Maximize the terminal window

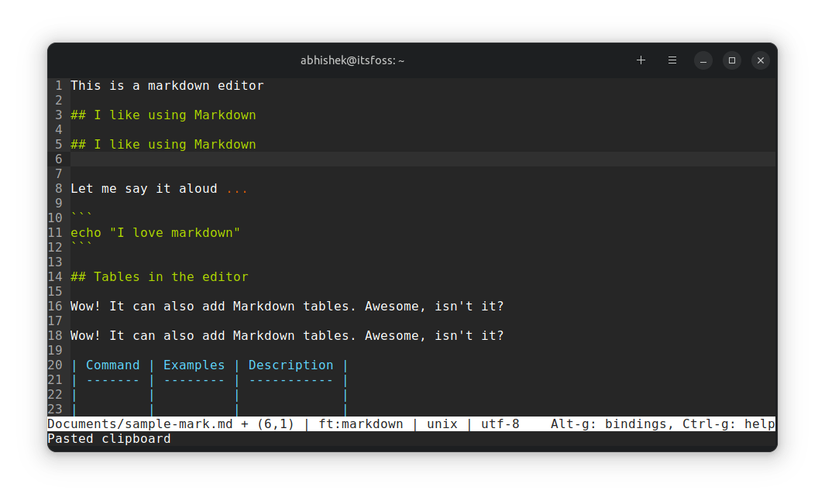tap(731, 60)
